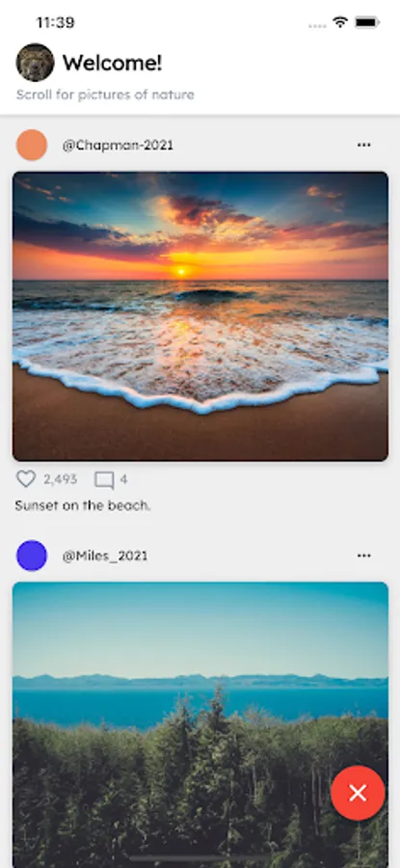Open more options for @Chapman-2021 post
Screen dimensions: 400x868
(x=364, y=145)
